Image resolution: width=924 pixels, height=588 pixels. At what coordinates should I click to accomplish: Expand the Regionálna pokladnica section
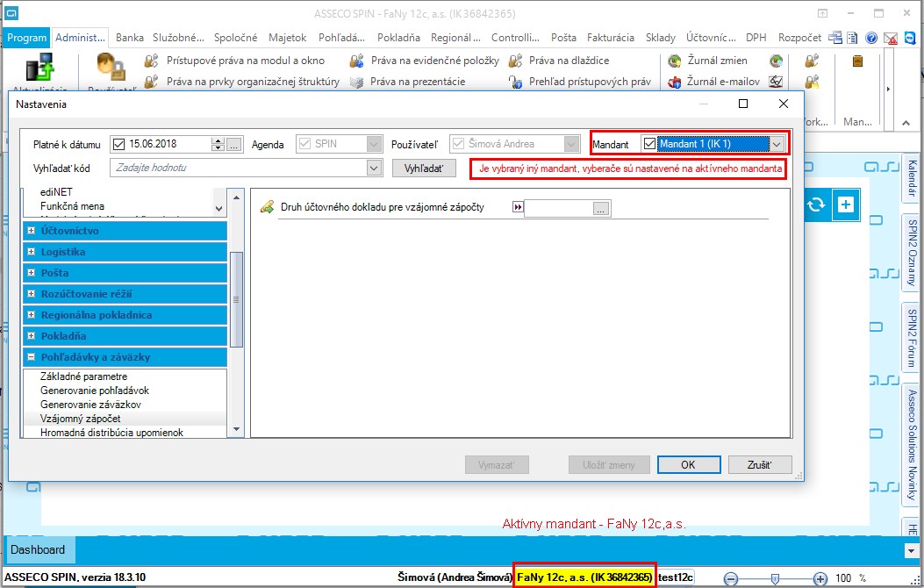pos(32,315)
